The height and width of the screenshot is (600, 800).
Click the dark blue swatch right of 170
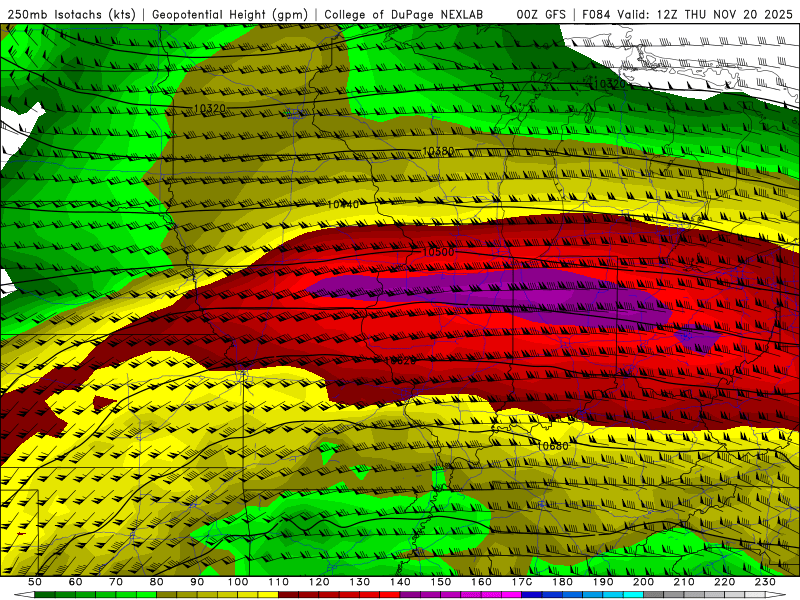pos(532,595)
